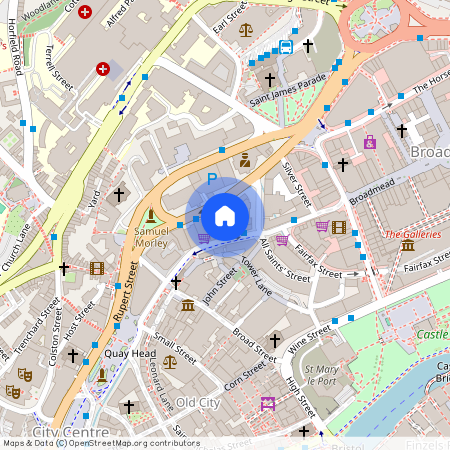This screenshot has height=450, width=450.
Task: Select the Broadmead street label
Action: [372, 191]
